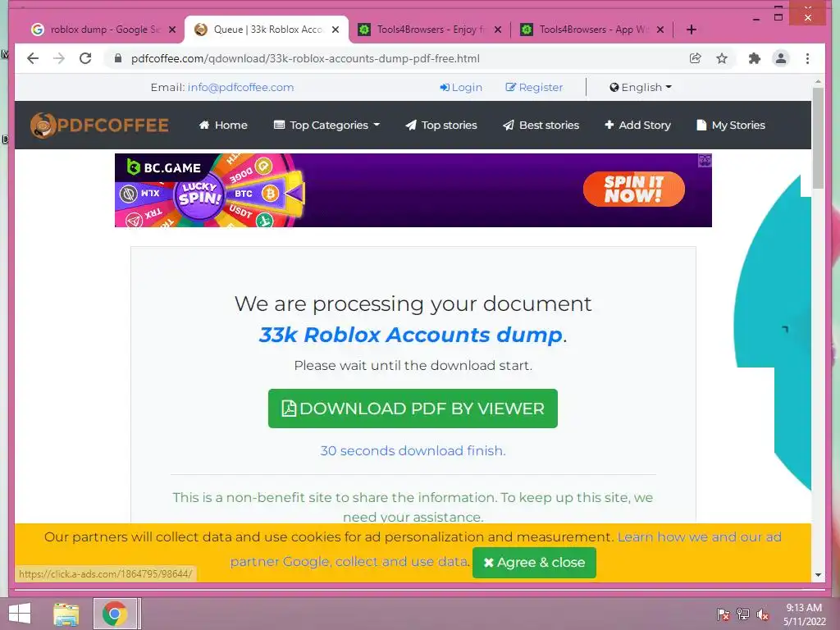Expand the English language dropdown
The width and height of the screenshot is (840, 630).
tap(641, 87)
